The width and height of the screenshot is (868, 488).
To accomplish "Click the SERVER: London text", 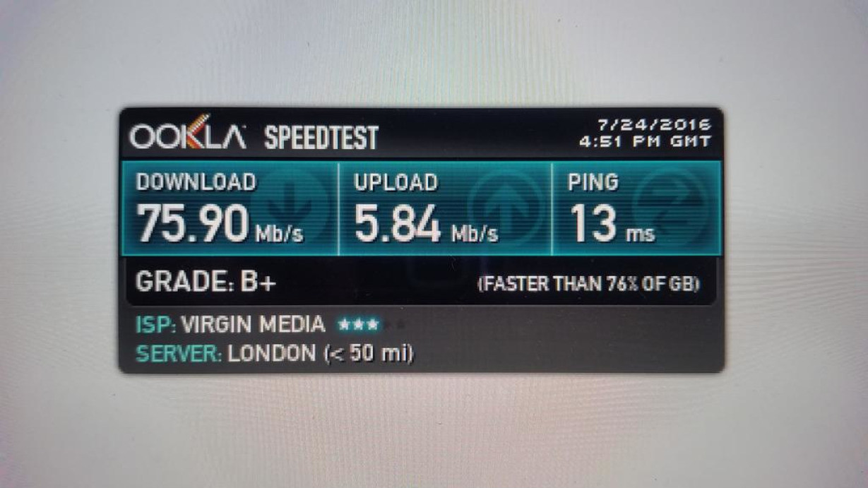I will (225, 353).
